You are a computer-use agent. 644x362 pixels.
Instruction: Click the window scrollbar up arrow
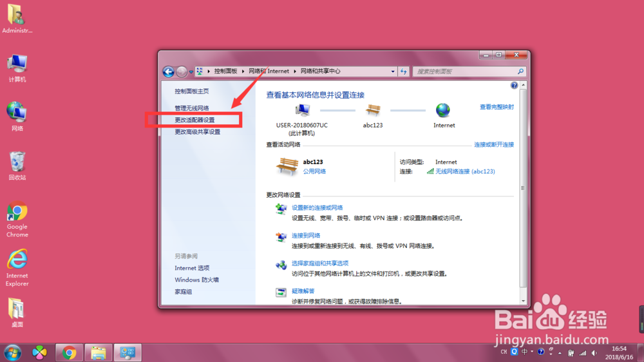(523, 85)
